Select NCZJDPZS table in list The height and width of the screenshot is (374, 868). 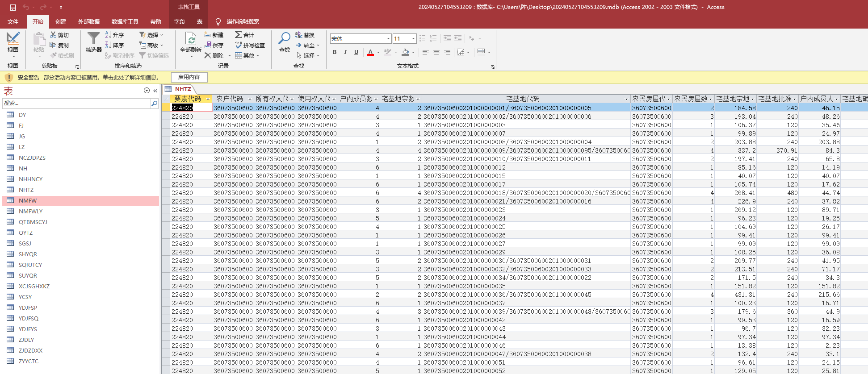pos(80,158)
